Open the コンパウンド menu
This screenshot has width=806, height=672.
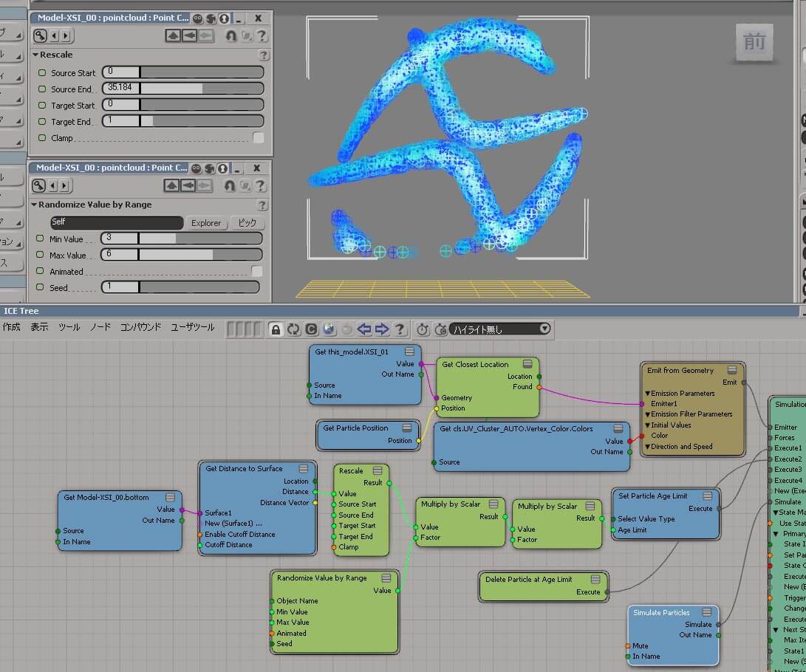tap(140, 327)
